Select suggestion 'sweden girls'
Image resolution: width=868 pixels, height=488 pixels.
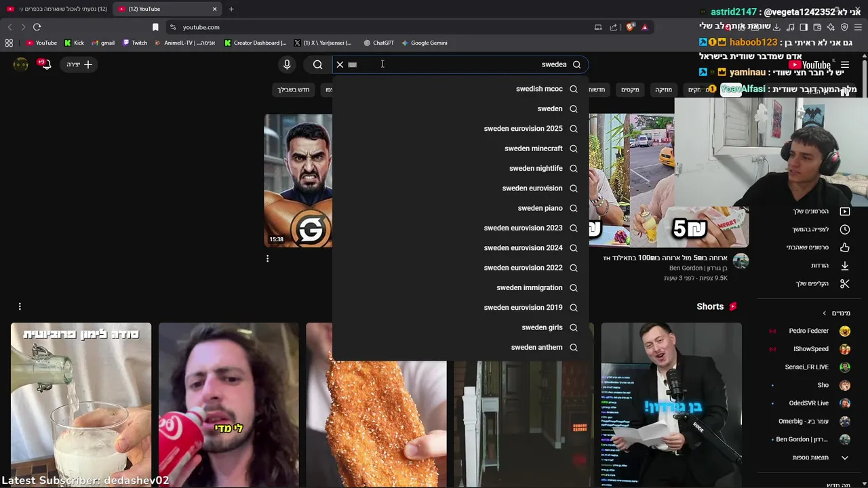tap(461, 327)
